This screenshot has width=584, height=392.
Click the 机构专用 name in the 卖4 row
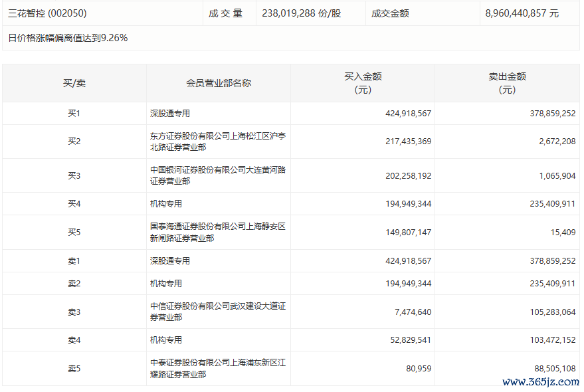pyautogui.click(x=166, y=340)
